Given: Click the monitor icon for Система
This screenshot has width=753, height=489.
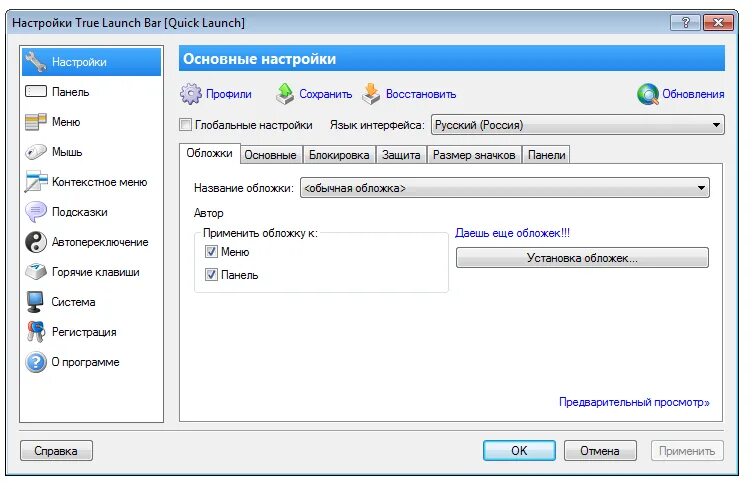Looking at the screenshot, I should coord(36,302).
